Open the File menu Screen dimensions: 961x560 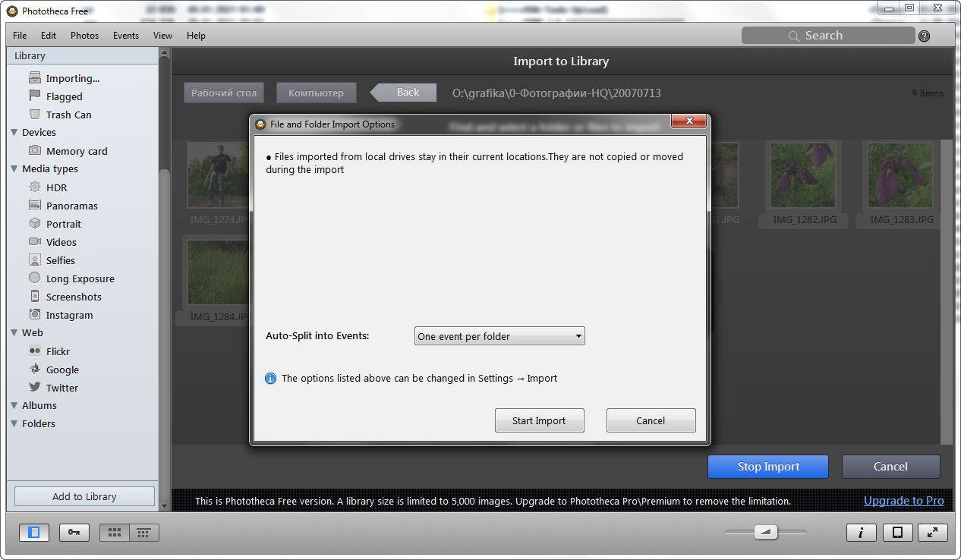click(x=20, y=36)
